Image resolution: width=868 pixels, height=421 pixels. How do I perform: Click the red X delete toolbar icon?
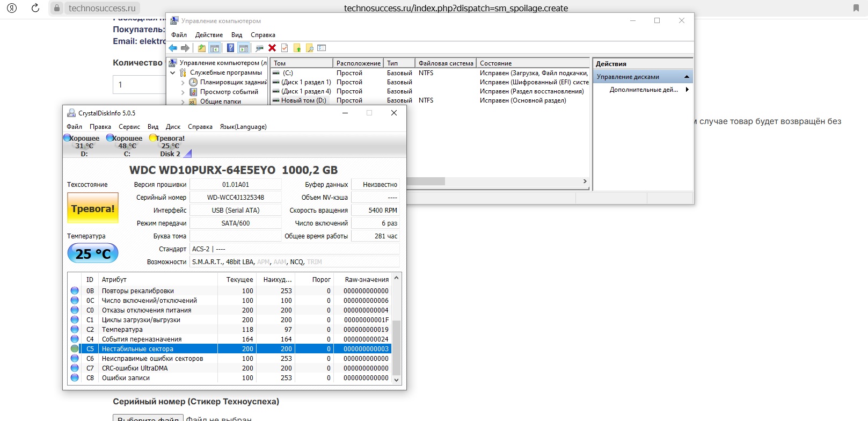(272, 48)
